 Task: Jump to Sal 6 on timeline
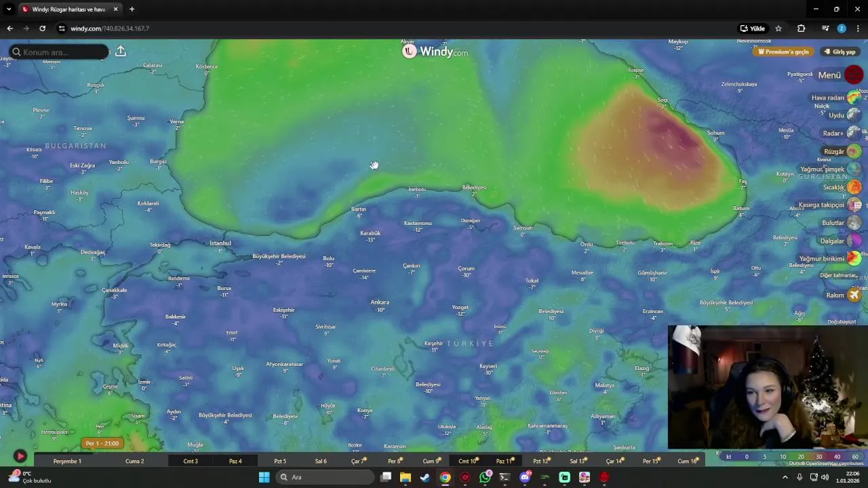click(x=321, y=461)
